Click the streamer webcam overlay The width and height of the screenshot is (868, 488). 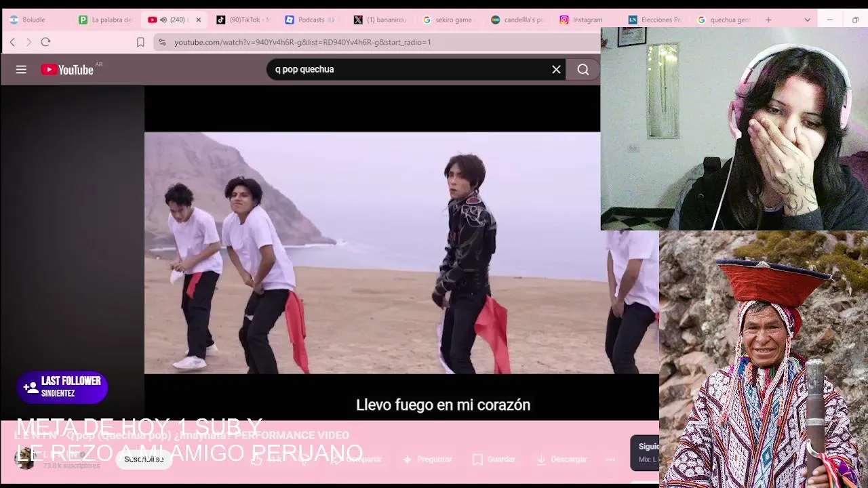tap(734, 129)
